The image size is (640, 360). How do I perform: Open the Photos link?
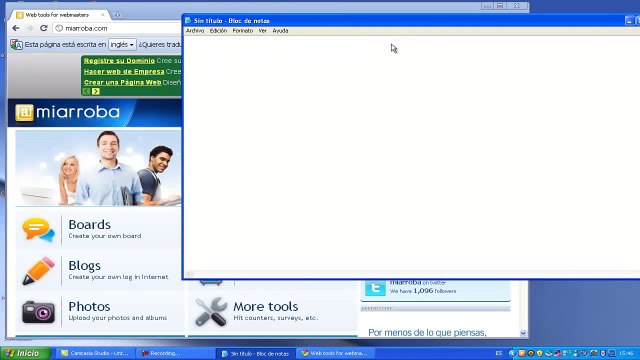(89, 307)
